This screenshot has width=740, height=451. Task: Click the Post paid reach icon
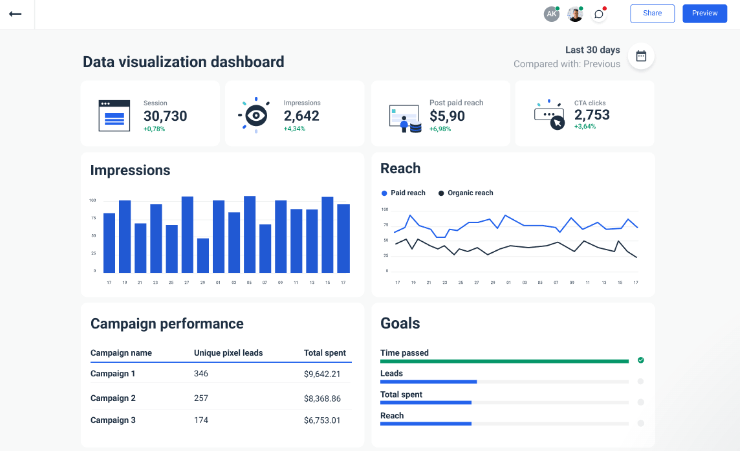click(404, 118)
